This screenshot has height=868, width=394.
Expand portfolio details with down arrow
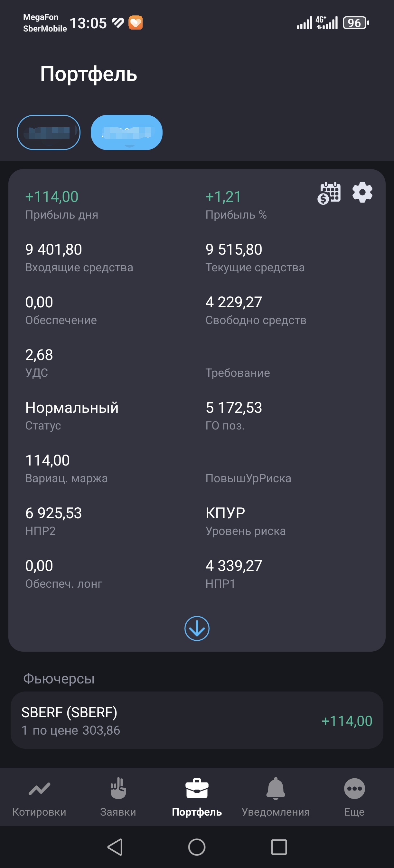point(197,628)
